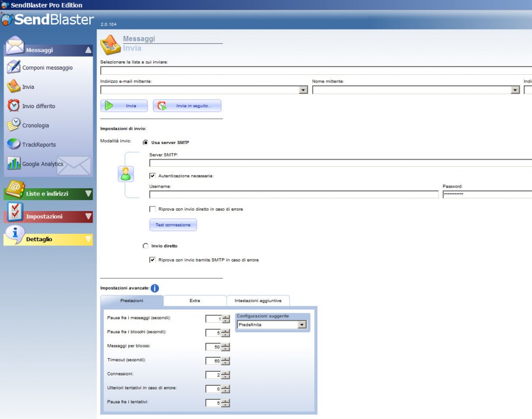The image size is (532, 419).
Task: Open TrackReports link in sidebar
Action: pos(39,145)
